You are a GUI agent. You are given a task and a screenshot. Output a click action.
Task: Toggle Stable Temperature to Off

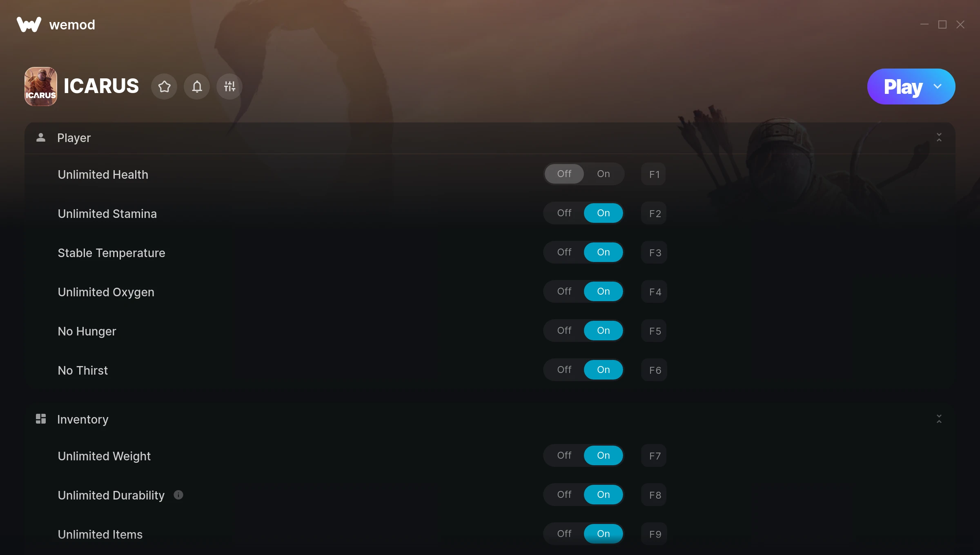tap(564, 252)
